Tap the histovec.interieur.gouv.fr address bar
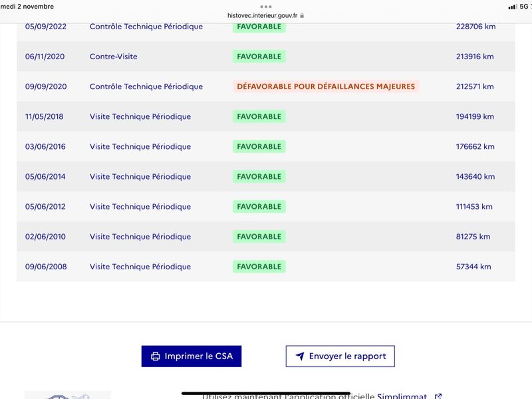Image resolution: width=532 pixels, height=399 pixels. pos(265,15)
